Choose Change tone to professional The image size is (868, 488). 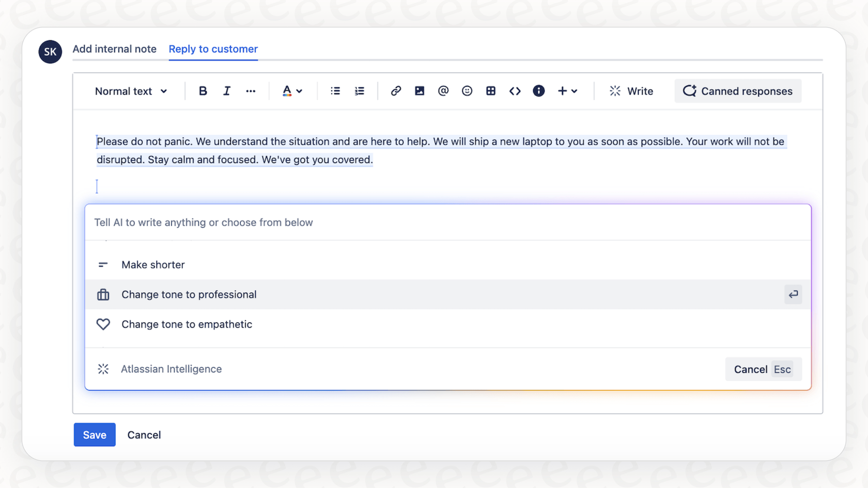point(189,294)
